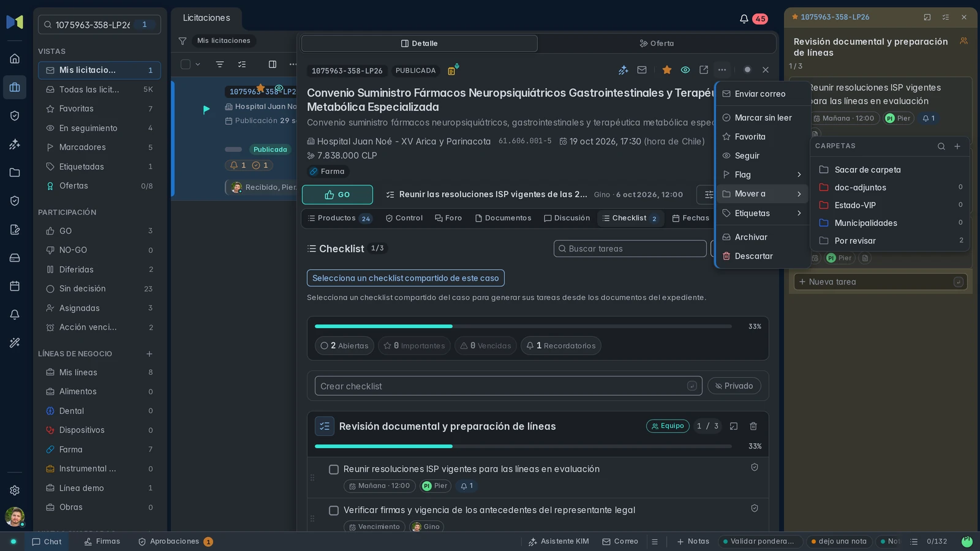This screenshot has width=980, height=551.
Task: Add new folder with Carpetas plus icon
Action: tap(957, 146)
